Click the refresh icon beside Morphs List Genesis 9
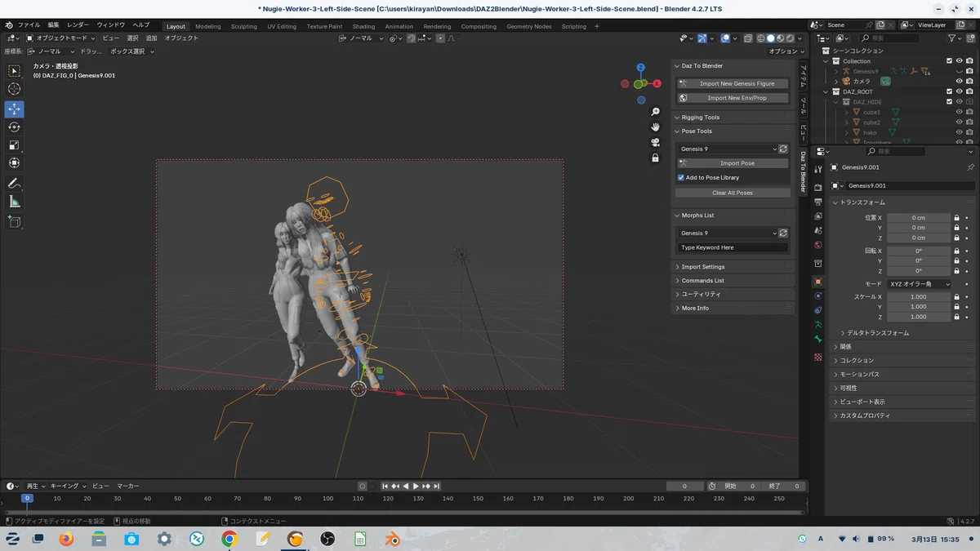980x551 pixels. tap(783, 233)
